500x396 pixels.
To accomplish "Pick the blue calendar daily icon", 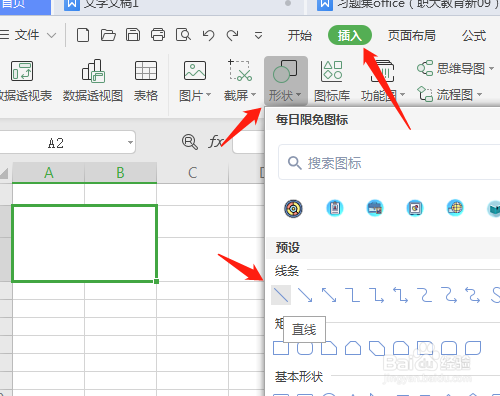I will (x=375, y=208).
